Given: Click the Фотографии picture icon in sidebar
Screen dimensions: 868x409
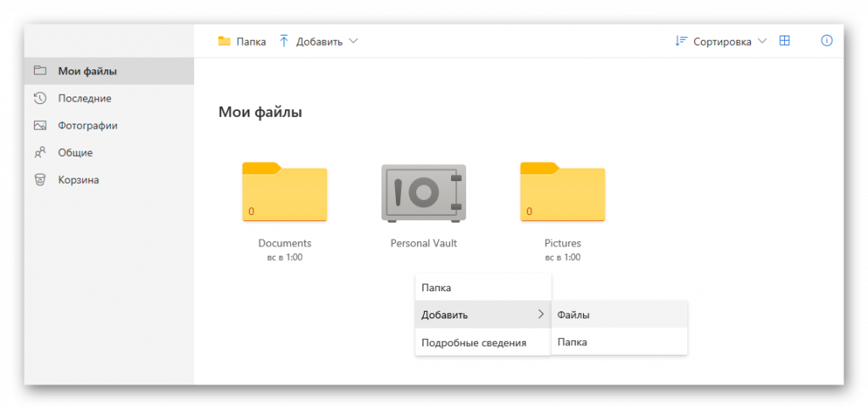Looking at the screenshot, I should tap(40, 125).
